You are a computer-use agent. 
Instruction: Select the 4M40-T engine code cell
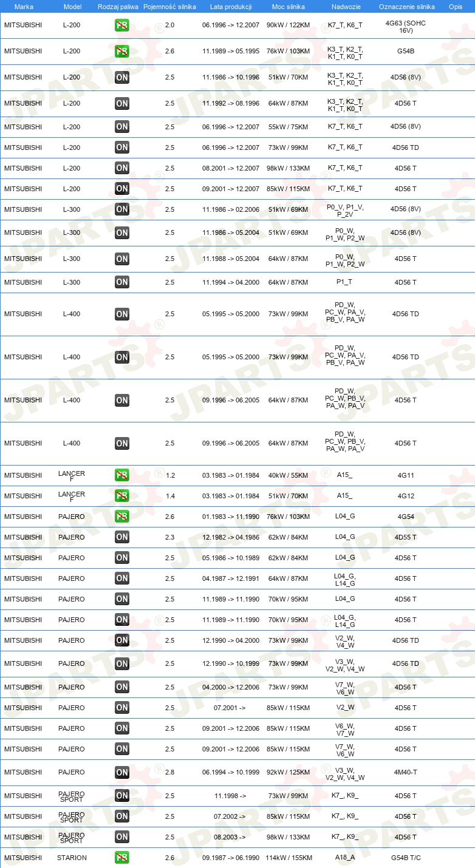[406, 772]
